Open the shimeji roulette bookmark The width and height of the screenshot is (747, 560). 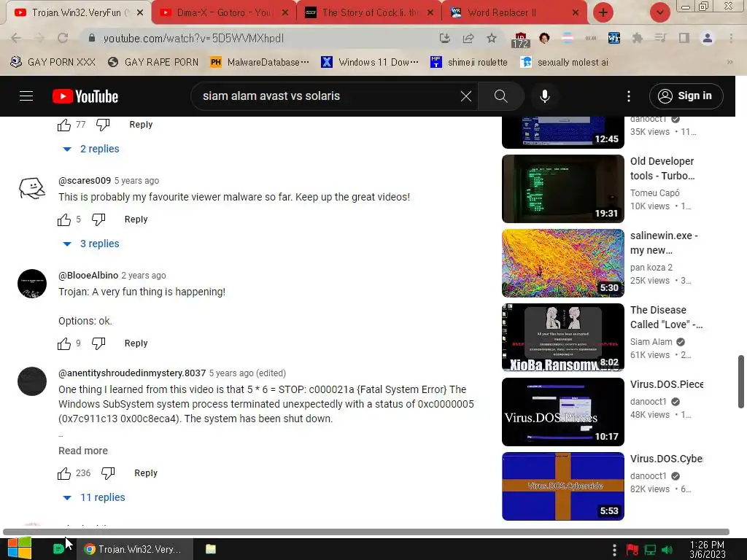pyautogui.click(x=469, y=63)
